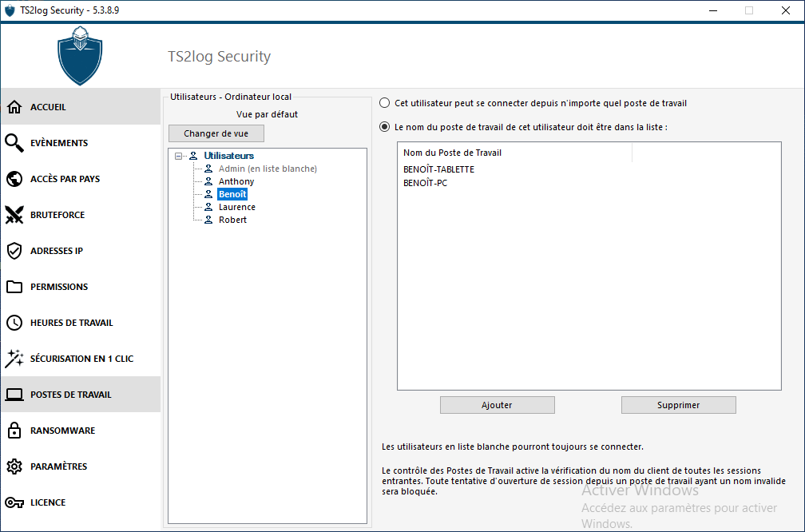The image size is (805, 532).
Task: Click the key icon for LICENCE
Action: pyautogui.click(x=14, y=502)
